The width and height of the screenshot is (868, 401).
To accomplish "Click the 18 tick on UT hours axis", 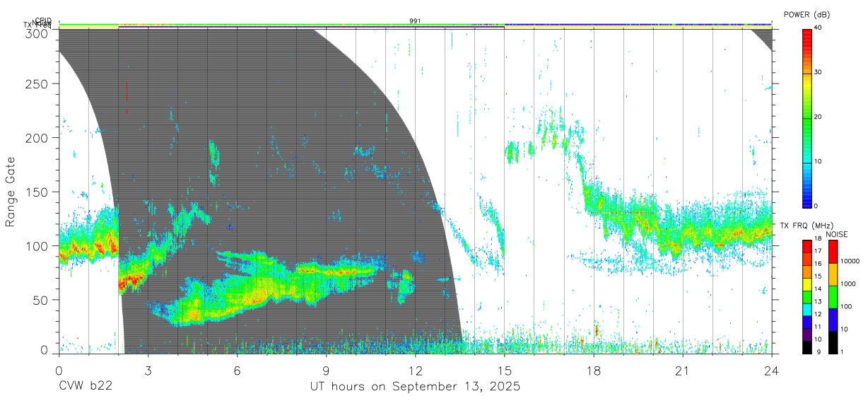I will coord(593,371).
